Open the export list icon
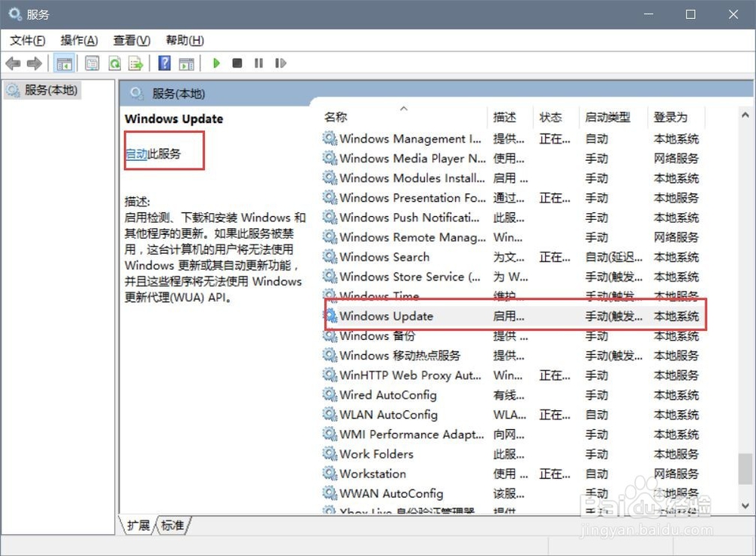Viewport: 756px width, 556px height. (x=137, y=63)
